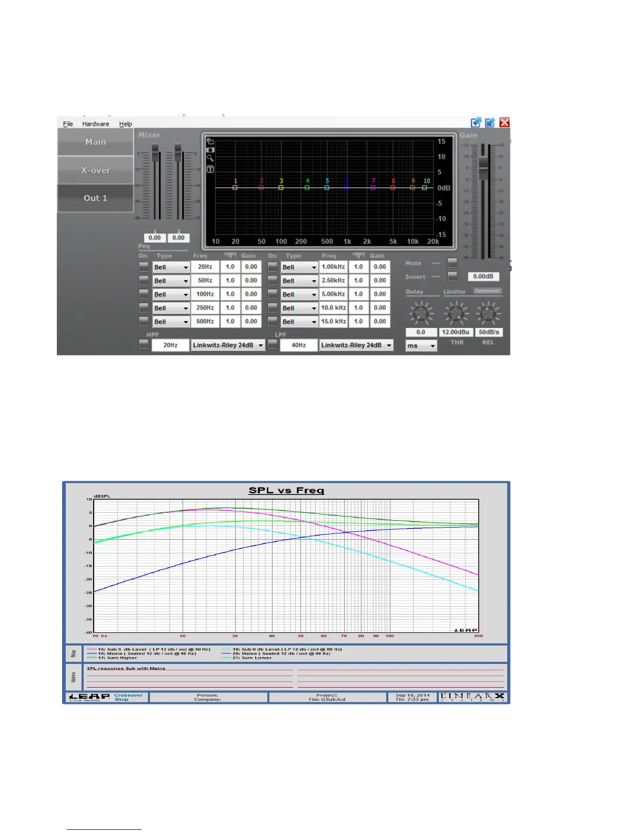Open the Bell type dropdown for the 10.0 kHz band
The width and height of the screenshot is (644, 834).
click(299, 308)
